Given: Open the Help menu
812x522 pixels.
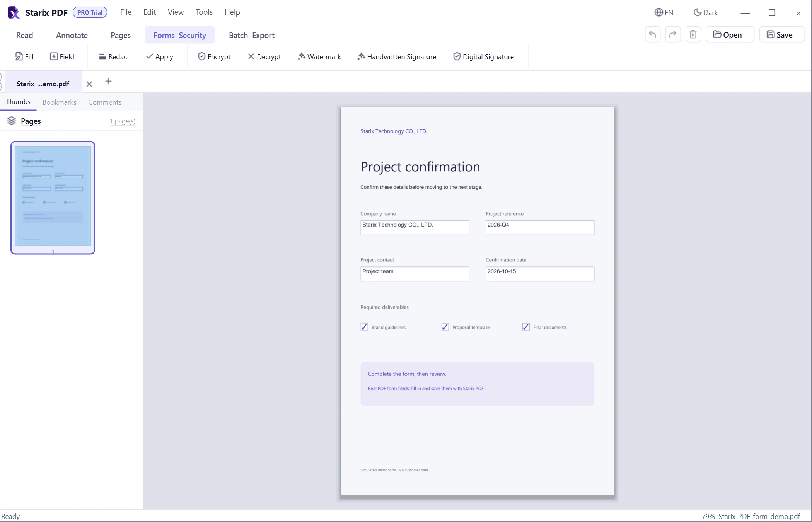Looking at the screenshot, I should pos(232,12).
